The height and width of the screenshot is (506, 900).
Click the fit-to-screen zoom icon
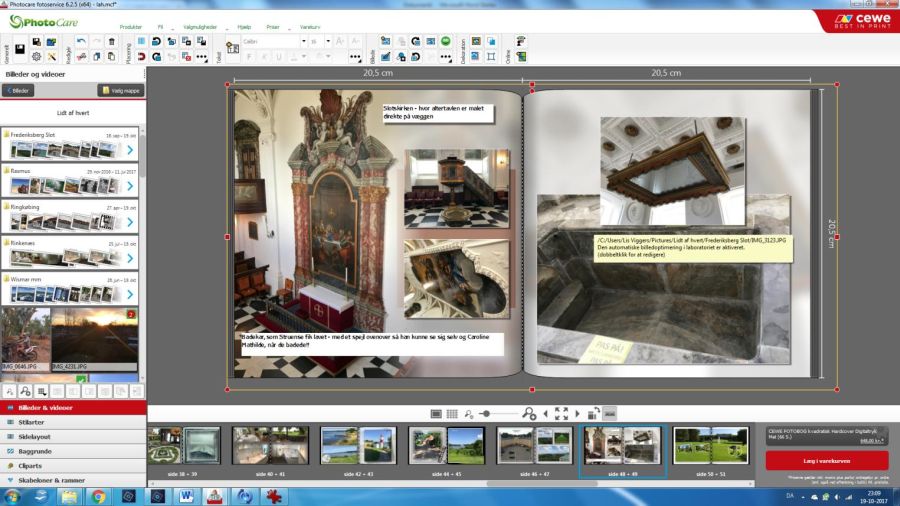point(561,413)
